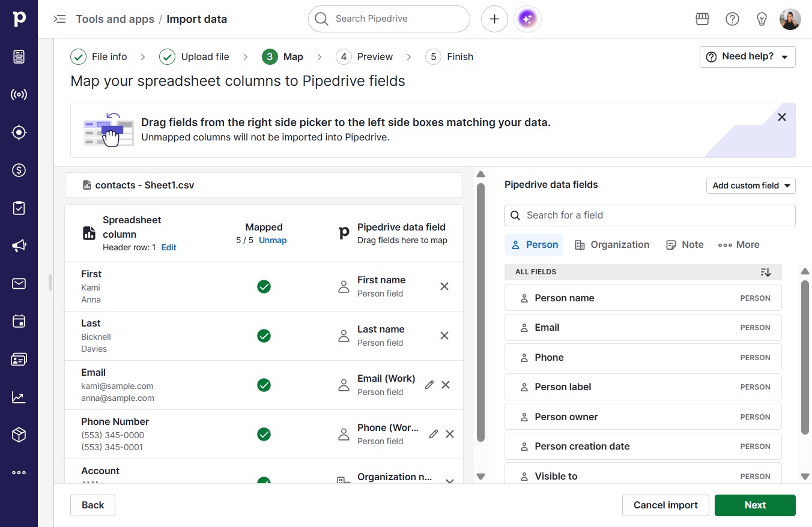Open the dollar Deals icon in the sidebar

point(19,170)
